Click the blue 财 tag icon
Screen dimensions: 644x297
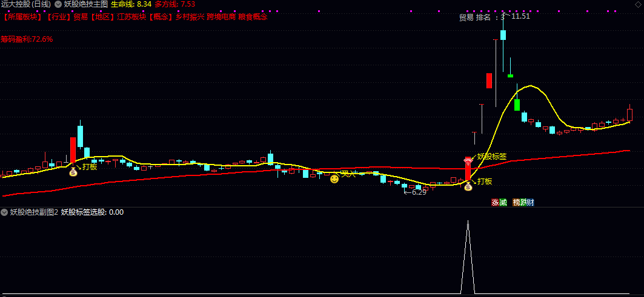tap(530, 202)
